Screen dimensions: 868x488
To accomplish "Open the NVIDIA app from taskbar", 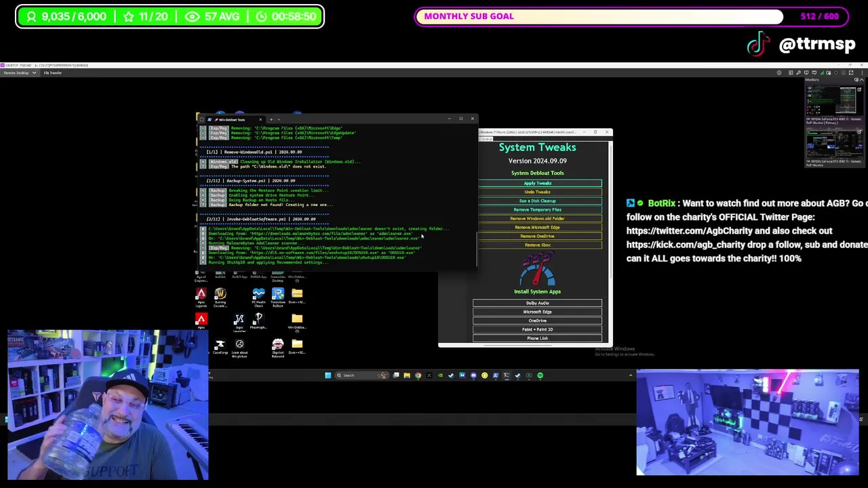I will [x=440, y=375].
